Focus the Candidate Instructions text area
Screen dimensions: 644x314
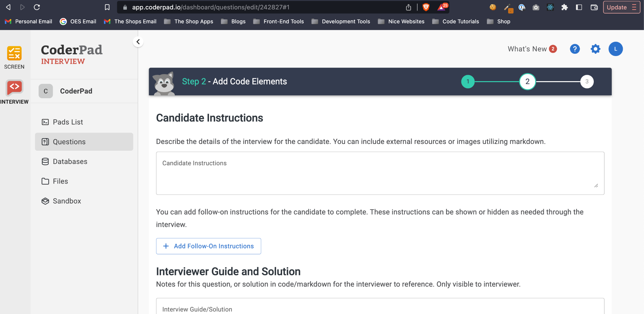pyautogui.click(x=380, y=173)
